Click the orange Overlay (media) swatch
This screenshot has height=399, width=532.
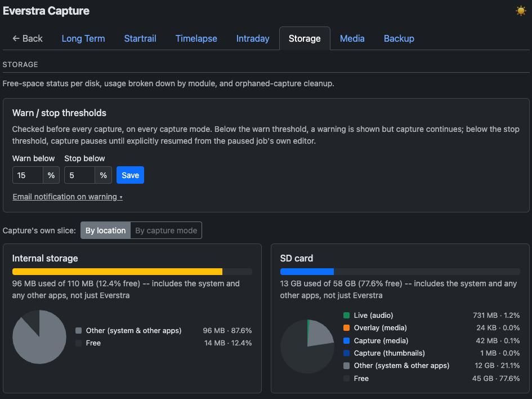pos(346,328)
